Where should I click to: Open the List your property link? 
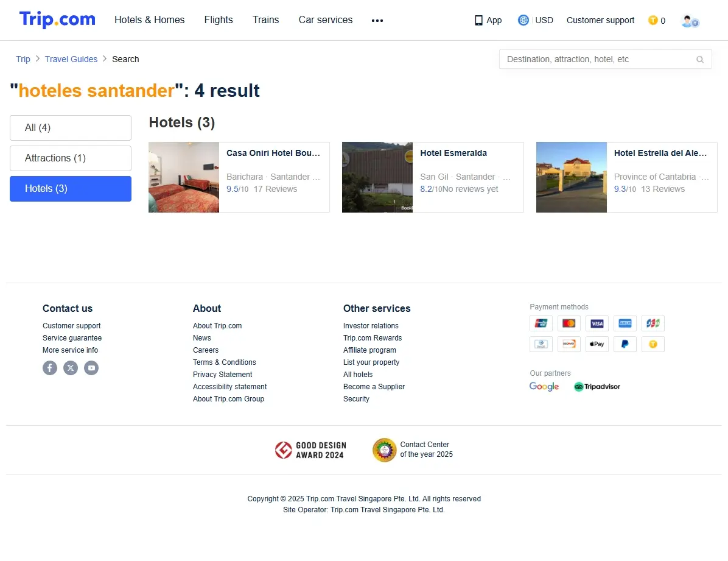tap(371, 362)
